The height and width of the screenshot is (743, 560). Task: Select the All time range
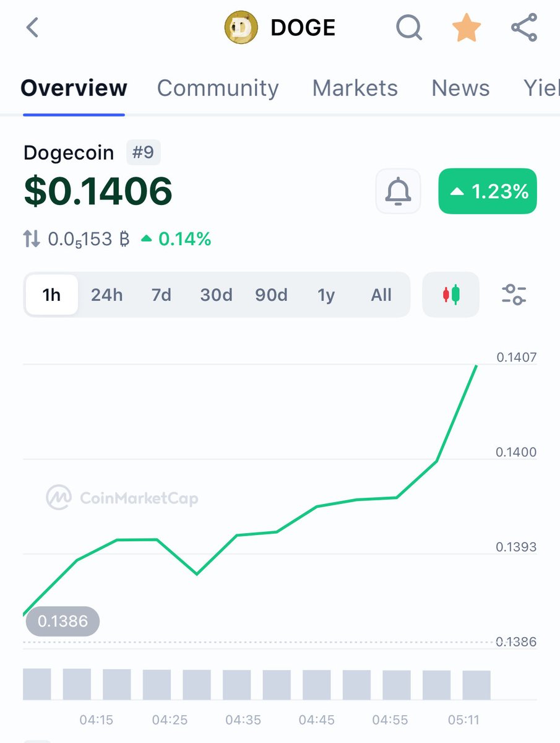coord(381,295)
